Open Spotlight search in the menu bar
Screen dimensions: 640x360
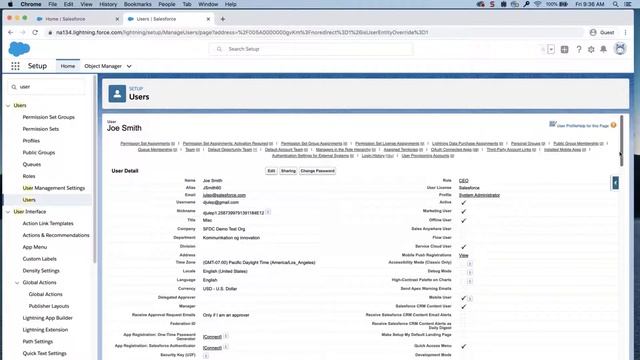pos(615,4)
